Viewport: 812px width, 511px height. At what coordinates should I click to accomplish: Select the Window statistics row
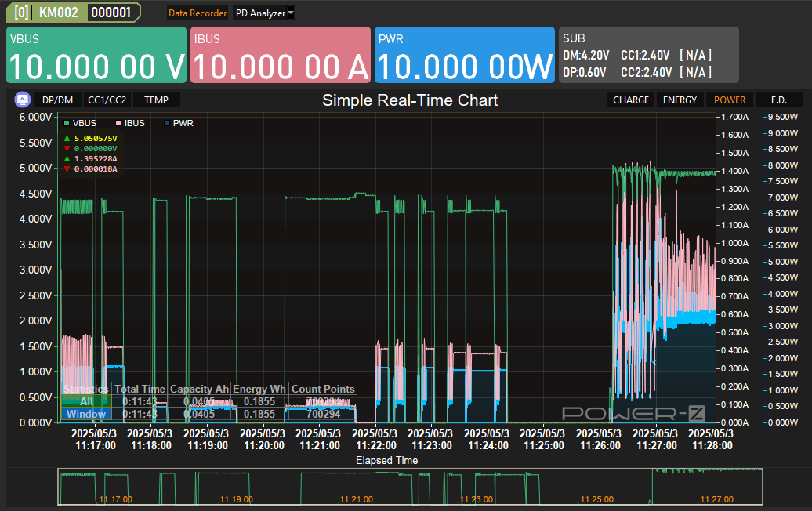point(85,414)
